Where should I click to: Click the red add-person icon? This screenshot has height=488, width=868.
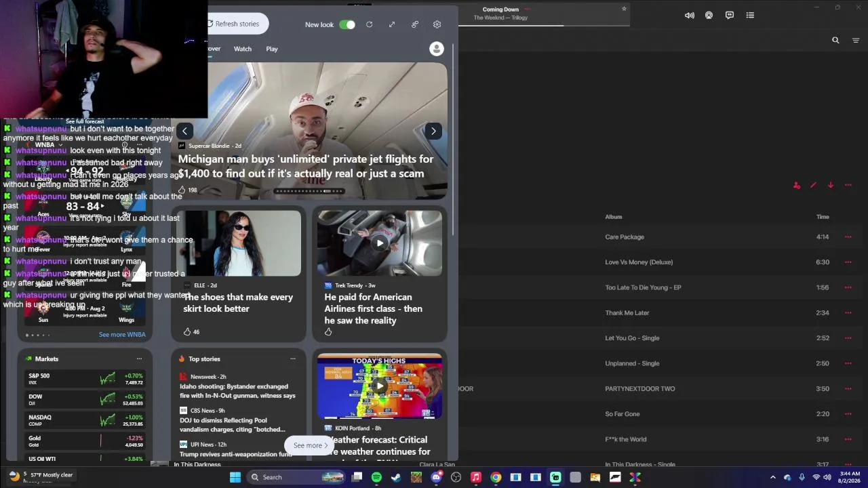click(797, 185)
